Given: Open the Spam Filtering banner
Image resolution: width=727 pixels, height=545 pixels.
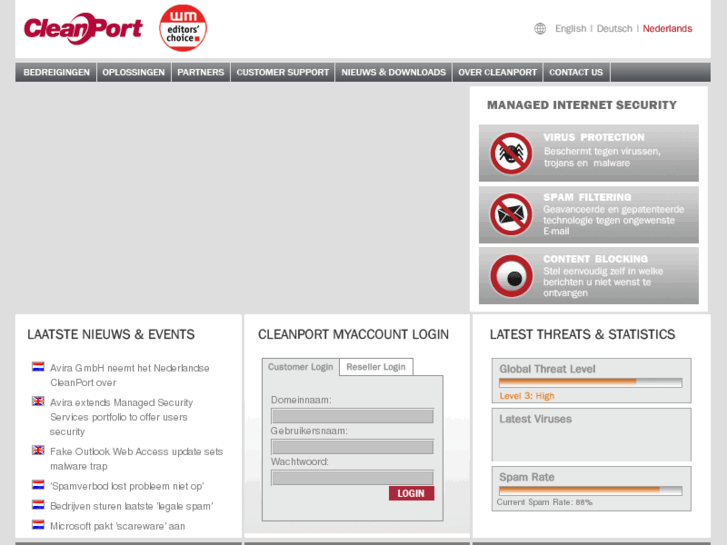Looking at the screenshot, I should pyautogui.click(x=588, y=214).
